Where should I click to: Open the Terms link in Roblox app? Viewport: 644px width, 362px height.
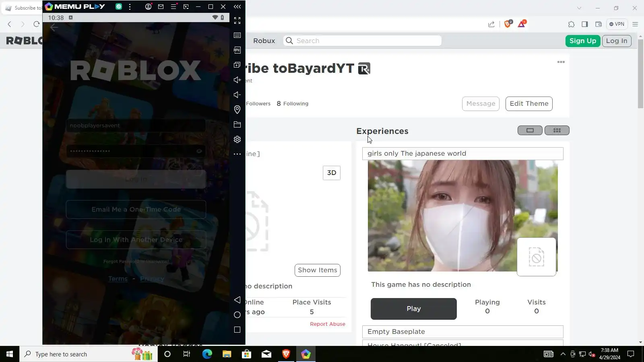(118, 279)
